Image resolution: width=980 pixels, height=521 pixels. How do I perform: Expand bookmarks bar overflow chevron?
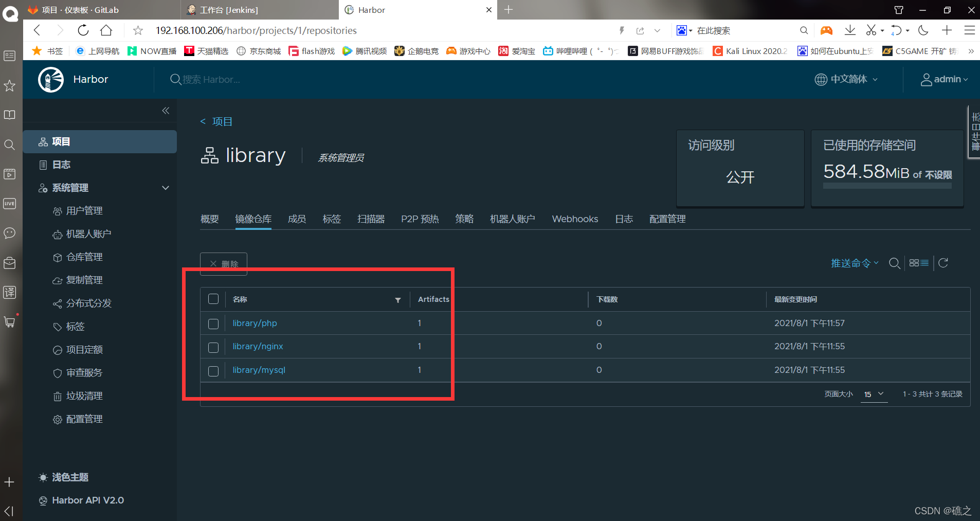[x=971, y=51]
